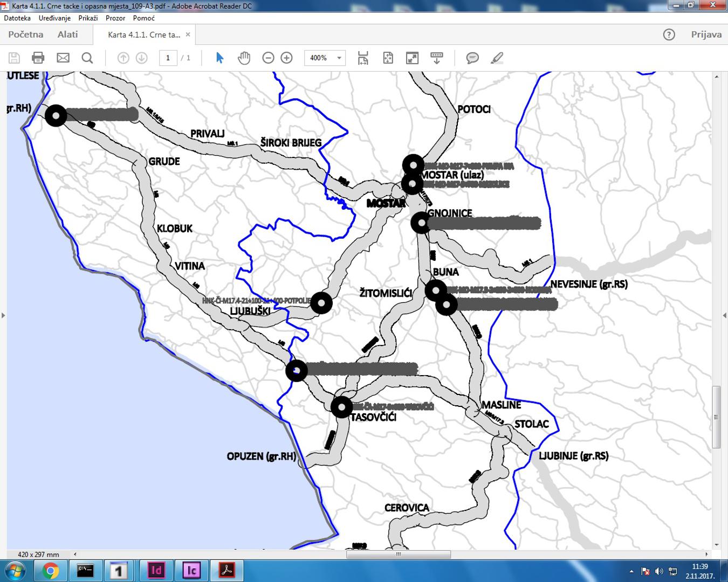Switch to the Alati tab
Image resolution: width=728 pixels, height=582 pixels.
pyautogui.click(x=68, y=34)
